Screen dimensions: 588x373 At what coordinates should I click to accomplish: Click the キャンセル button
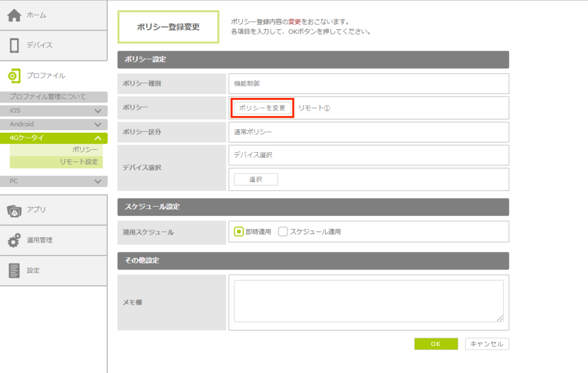pos(486,344)
